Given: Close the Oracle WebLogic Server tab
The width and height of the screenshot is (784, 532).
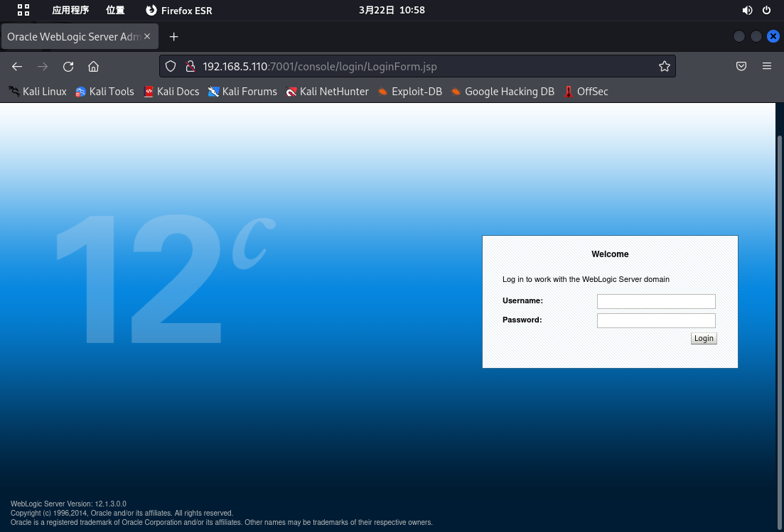Looking at the screenshot, I should click(x=147, y=36).
